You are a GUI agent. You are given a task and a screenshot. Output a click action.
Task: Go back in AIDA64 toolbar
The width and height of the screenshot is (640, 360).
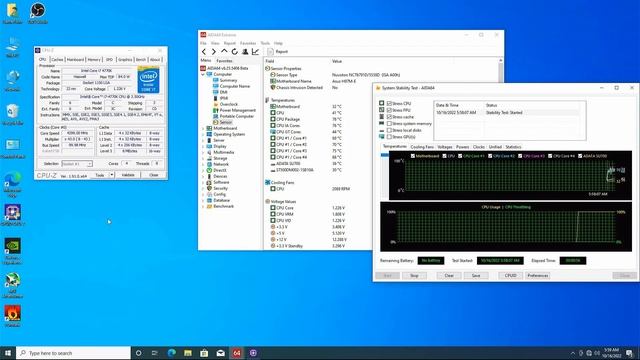[x=204, y=52]
